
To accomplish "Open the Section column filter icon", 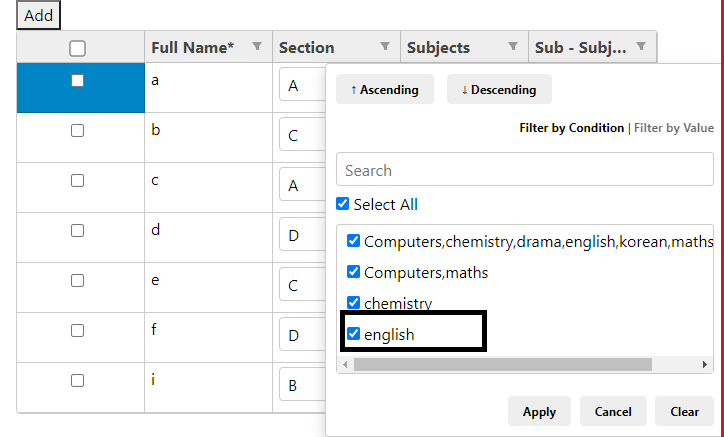I will point(385,46).
